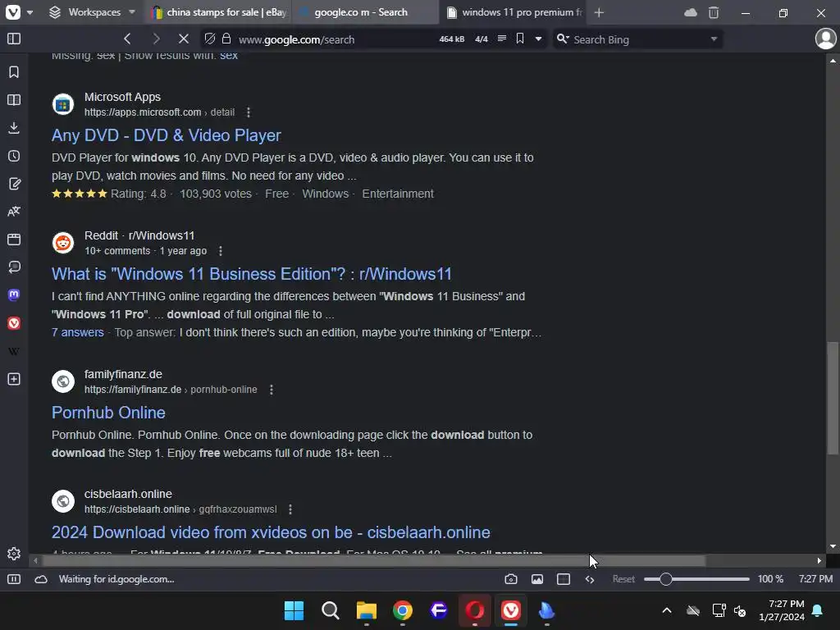Toggle tracker and ad blocker shield

coord(210,39)
